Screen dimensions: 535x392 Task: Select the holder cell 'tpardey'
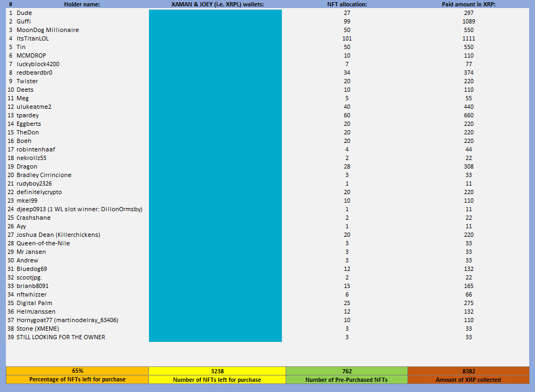point(28,115)
